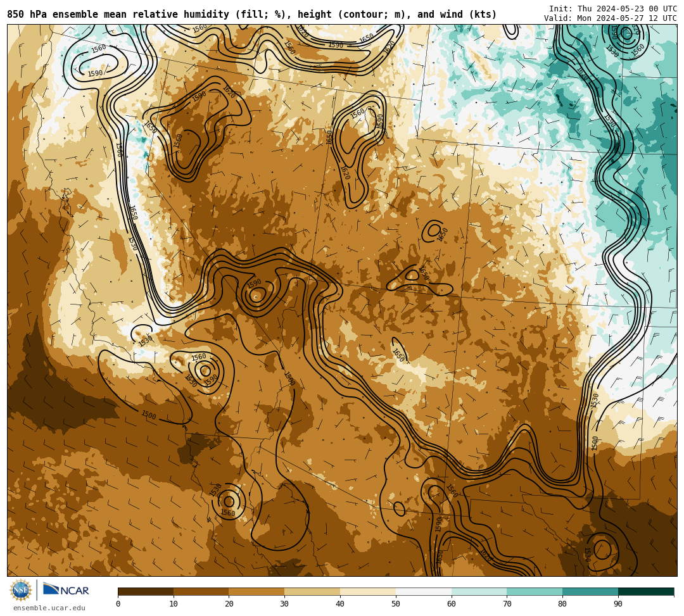Click the colorbar tick label '90'

click(x=618, y=604)
